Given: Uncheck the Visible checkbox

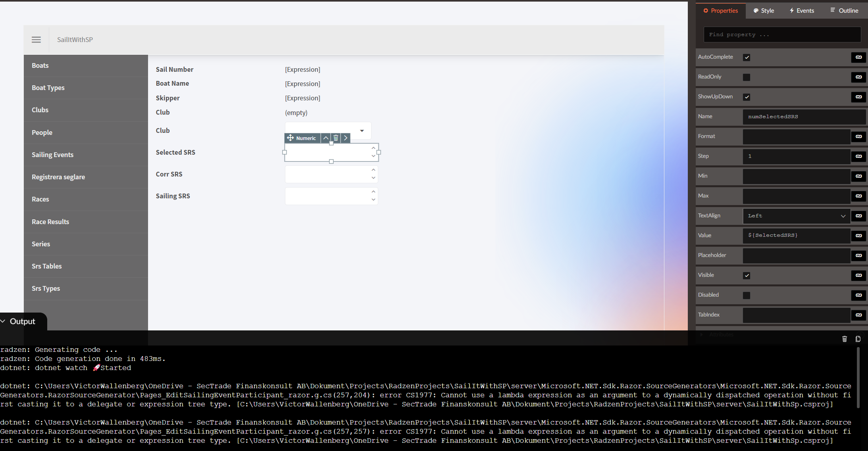Looking at the screenshot, I should tap(747, 275).
